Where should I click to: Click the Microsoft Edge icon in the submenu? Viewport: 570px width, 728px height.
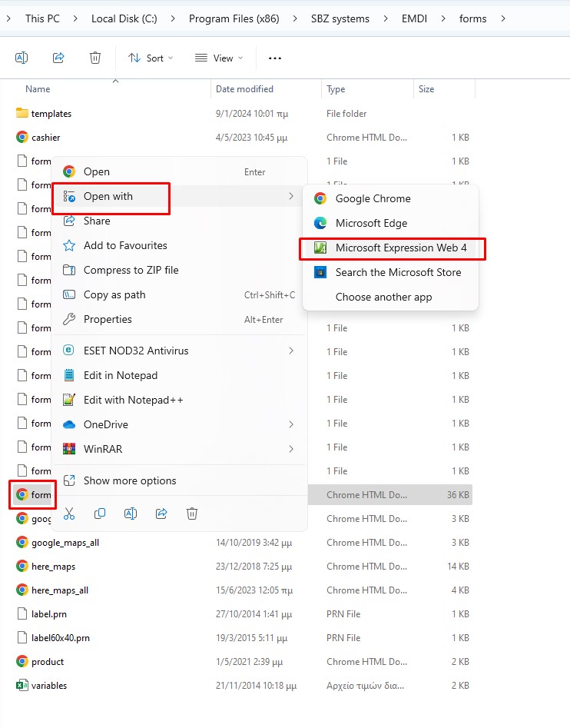point(320,224)
